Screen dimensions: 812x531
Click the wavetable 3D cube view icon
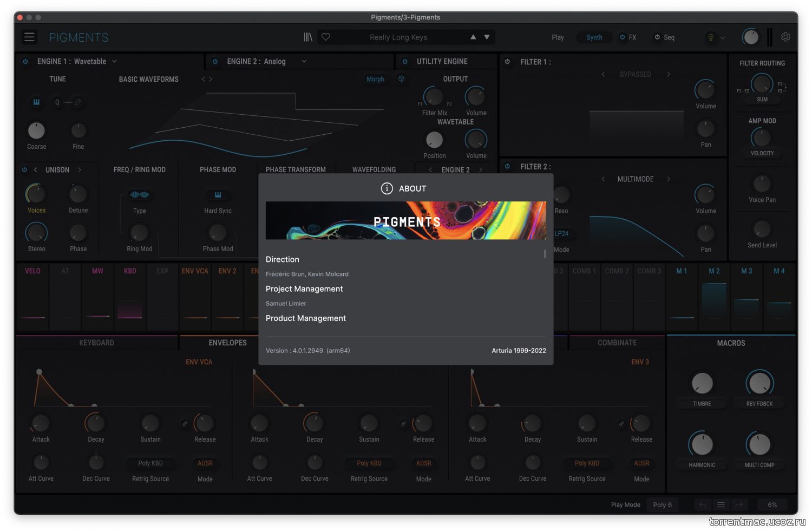[x=402, y=79]
